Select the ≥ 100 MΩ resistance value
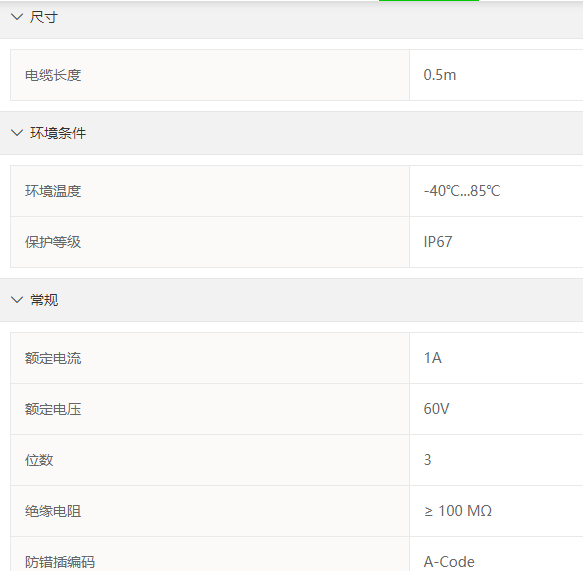Image resolution: width=583 pixels, height=571 pixels. click(x=458, y=511)
